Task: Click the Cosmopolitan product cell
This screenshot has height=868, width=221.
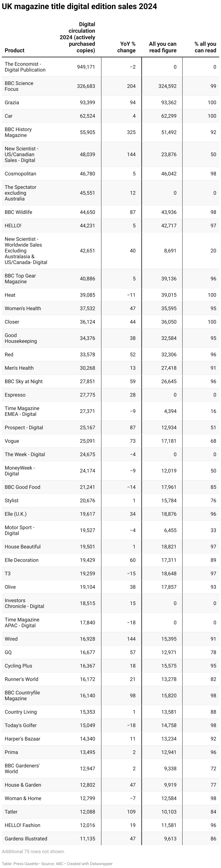Action: pos(20,174)
